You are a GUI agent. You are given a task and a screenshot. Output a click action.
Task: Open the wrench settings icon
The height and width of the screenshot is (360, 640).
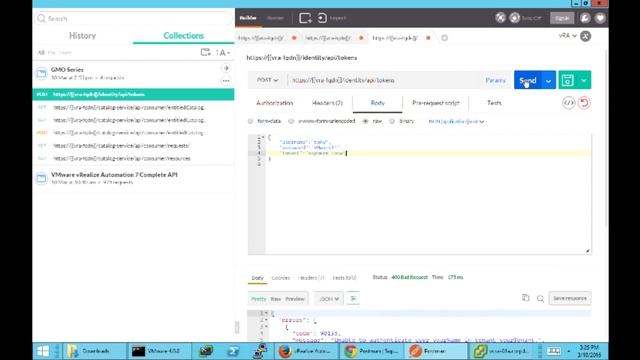point(585,18)
